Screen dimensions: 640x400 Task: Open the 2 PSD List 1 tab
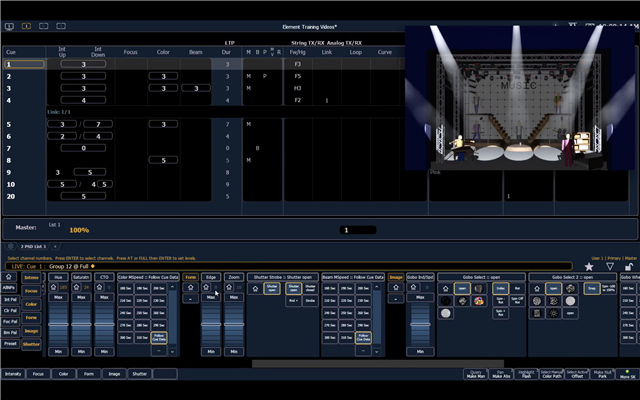point(33,246)
